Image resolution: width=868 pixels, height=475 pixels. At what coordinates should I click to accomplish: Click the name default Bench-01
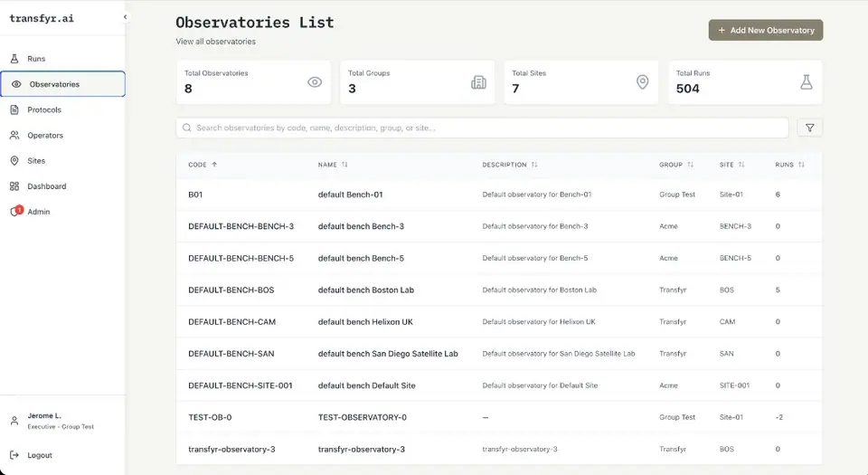(x=351, y=195)
